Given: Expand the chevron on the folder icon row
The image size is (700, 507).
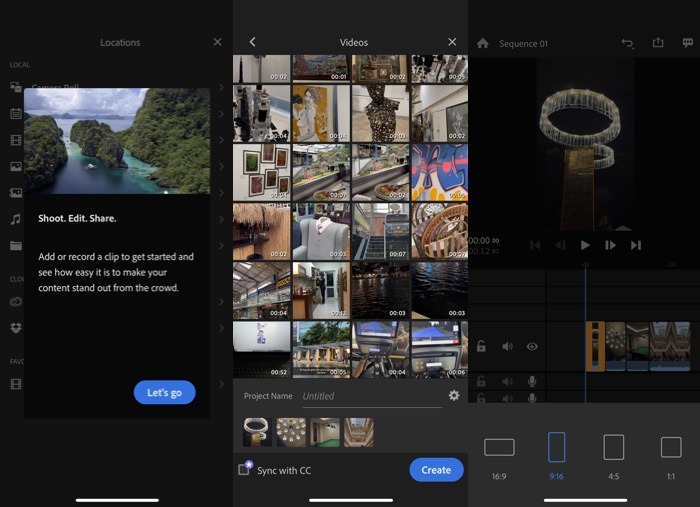Looking at the screenshot, I should (x=221, y=245).
